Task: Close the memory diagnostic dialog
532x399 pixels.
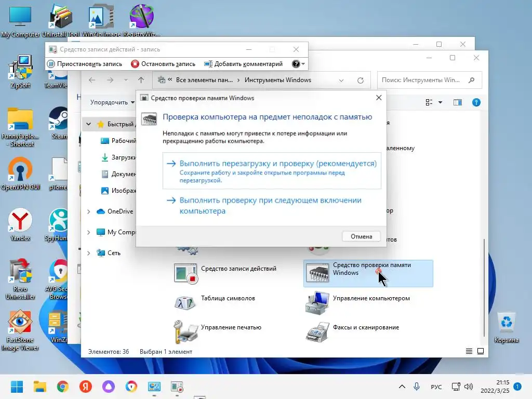Action: (x=379, y=98)
